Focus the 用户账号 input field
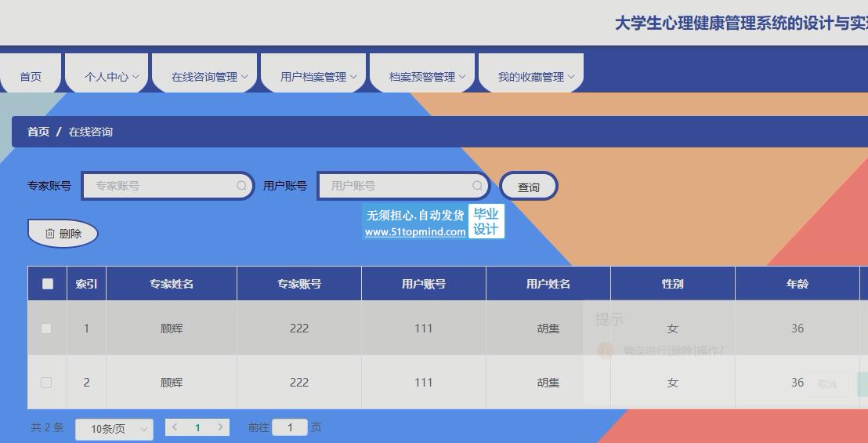This screenshot has height=443, width=868. tap(403, 186)
